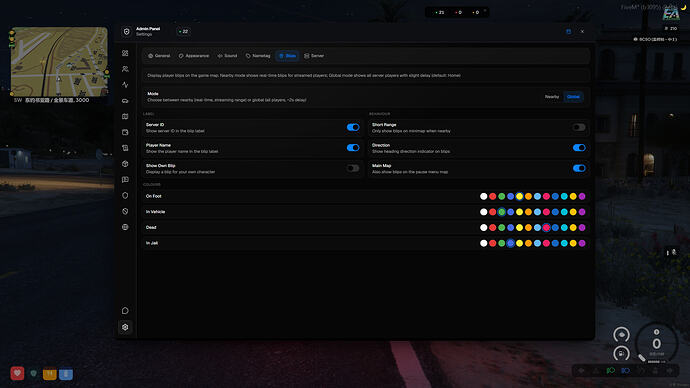690x388 pixels.
Task: Click the online players count badge 22
Action: coord(184,32)
